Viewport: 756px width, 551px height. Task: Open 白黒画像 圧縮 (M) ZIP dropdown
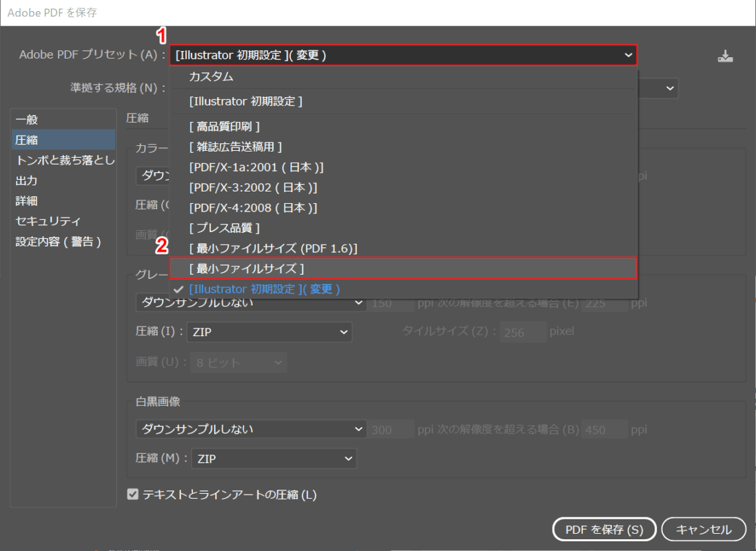click(x=274, y=459)
